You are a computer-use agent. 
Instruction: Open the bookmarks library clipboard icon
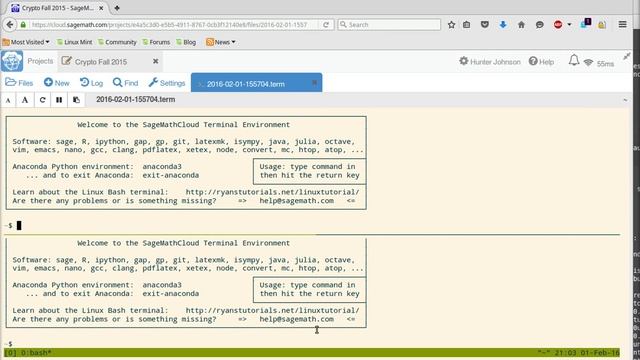[x=467, y=25]
